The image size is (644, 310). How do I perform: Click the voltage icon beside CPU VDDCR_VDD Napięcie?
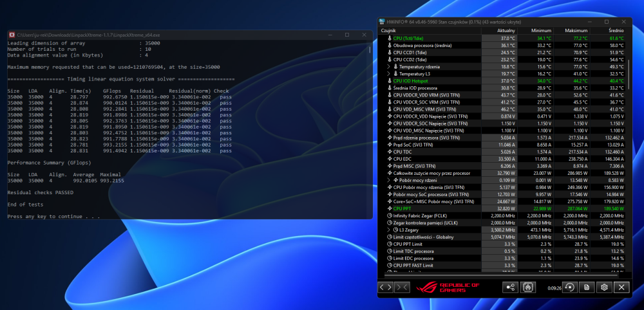[390, 116]
